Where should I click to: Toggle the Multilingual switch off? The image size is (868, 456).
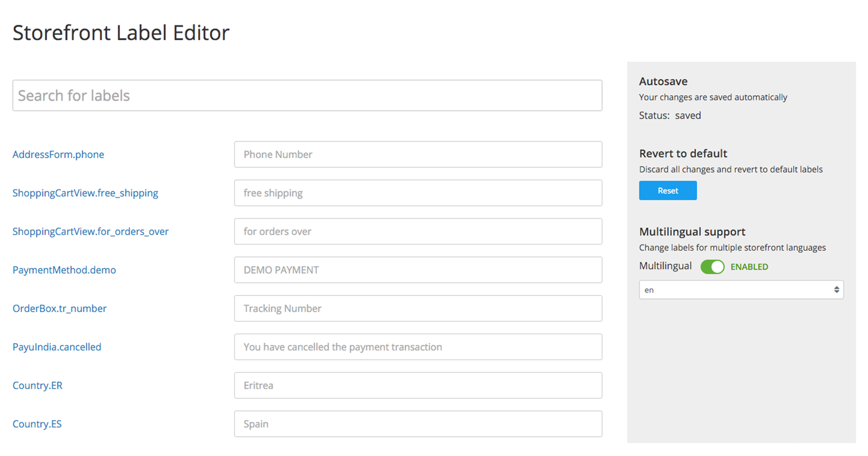(712, 267)
